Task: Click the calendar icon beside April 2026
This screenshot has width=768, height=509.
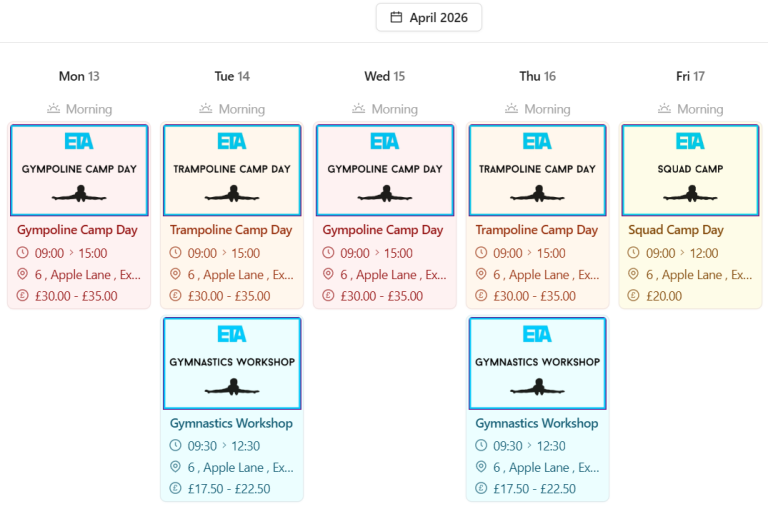Action: point(396,17)
